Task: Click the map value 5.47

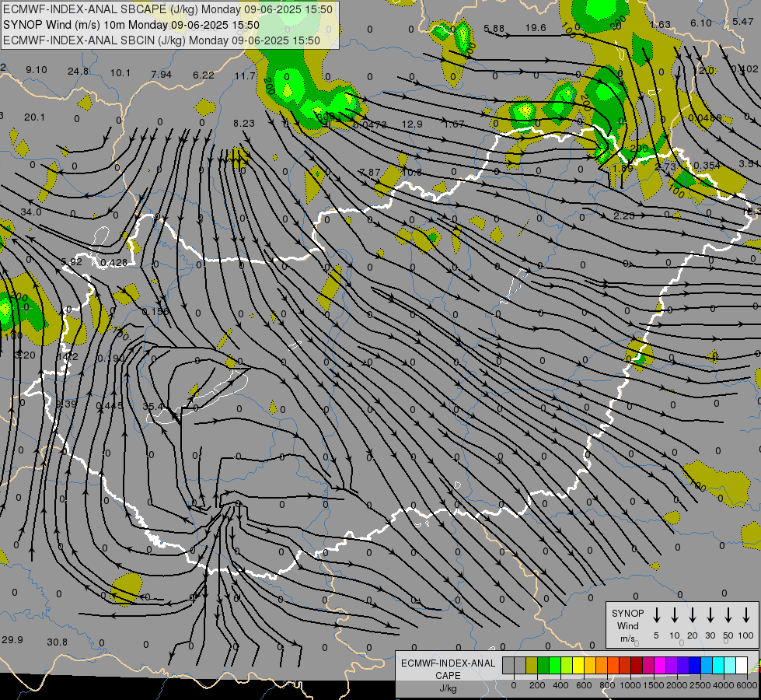Action: coord(743,21)
